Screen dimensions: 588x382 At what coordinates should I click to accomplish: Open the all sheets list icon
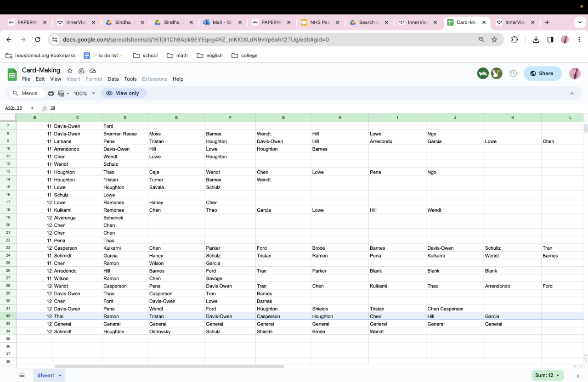click(22, 375)
